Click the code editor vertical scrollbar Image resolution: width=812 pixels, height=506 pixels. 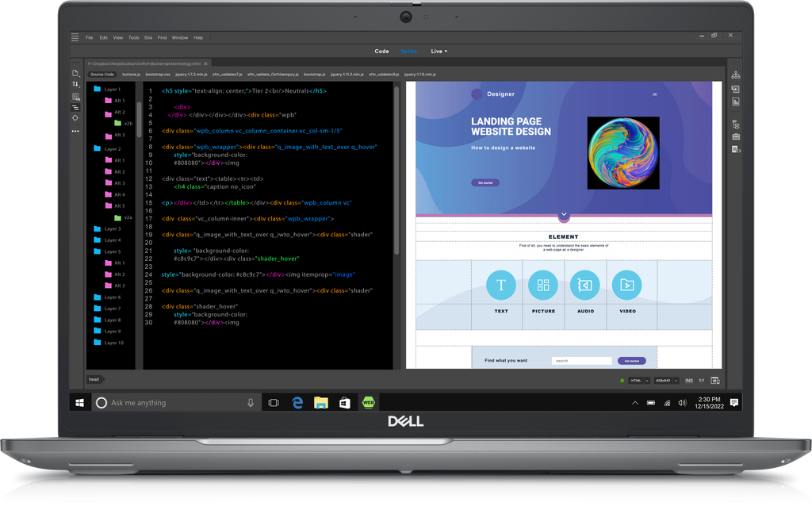396,171
